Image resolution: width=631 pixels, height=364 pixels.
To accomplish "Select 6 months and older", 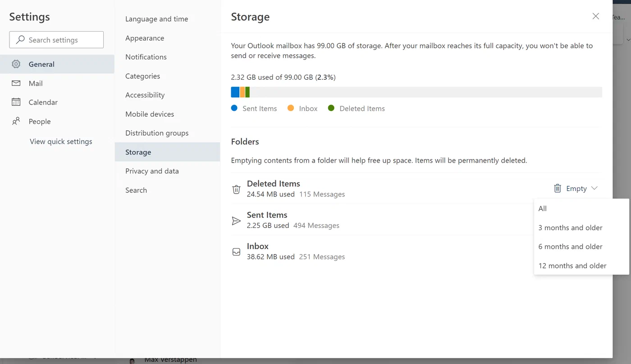I will click(x=581, y=246).
